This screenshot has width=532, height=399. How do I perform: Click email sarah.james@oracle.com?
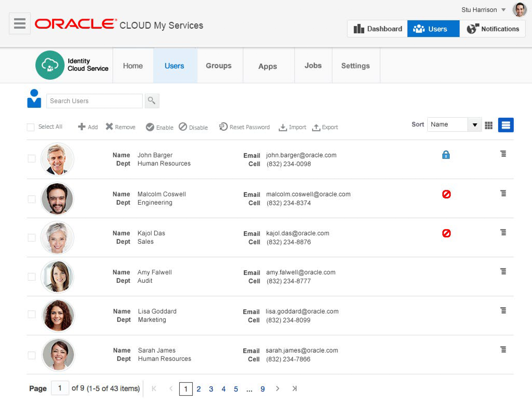[x=302, y=350]
